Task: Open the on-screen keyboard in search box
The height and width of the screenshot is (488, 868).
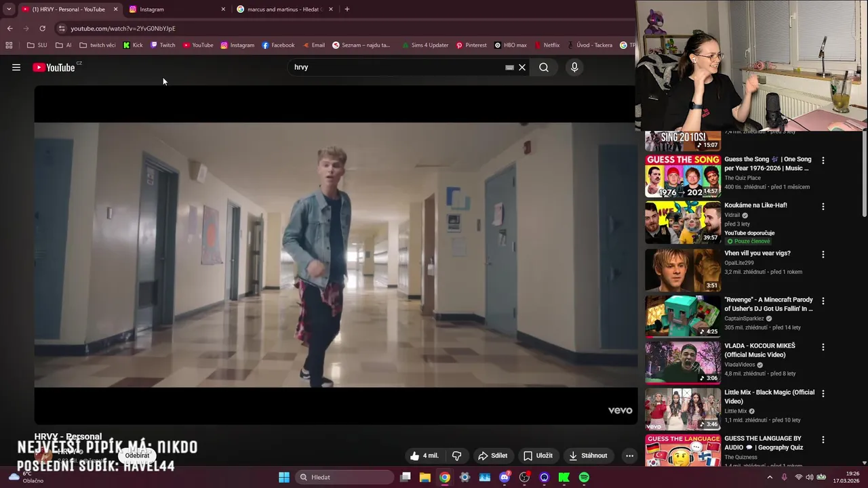Action: [x=509, y=67]
